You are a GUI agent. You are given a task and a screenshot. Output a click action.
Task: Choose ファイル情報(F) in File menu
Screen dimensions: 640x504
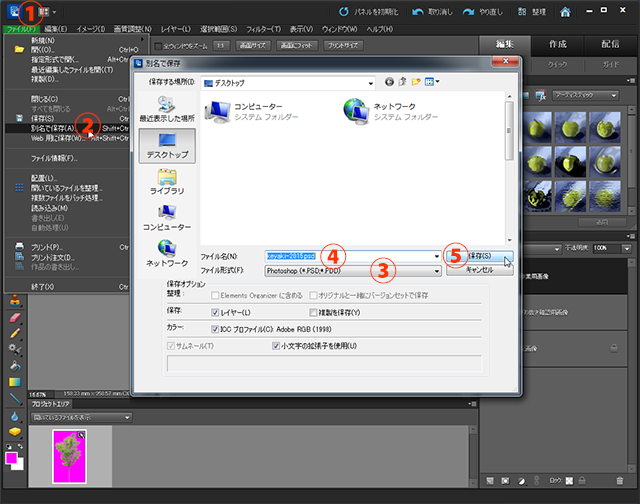[67, 158]
